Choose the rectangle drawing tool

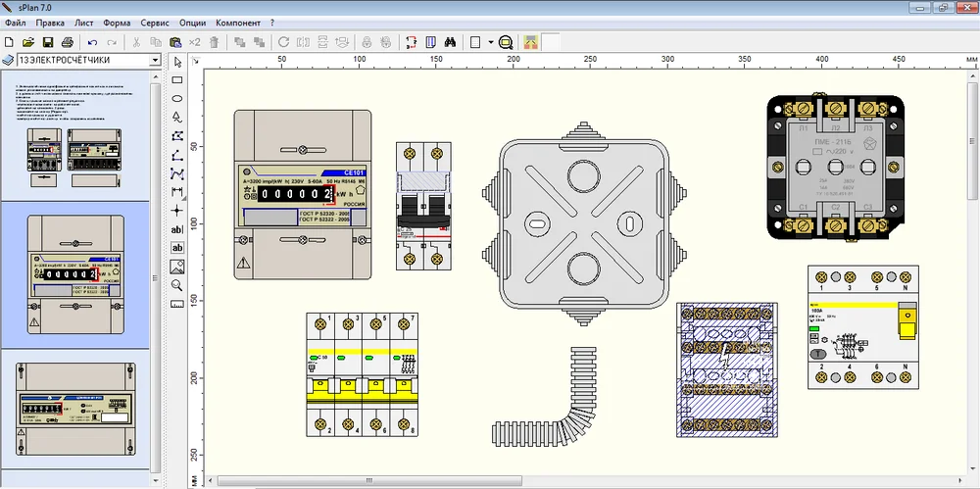click(177, 80)
